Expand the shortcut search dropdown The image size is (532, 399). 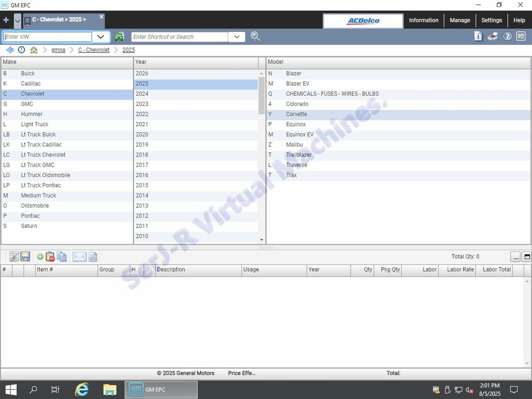click(237, 37)
